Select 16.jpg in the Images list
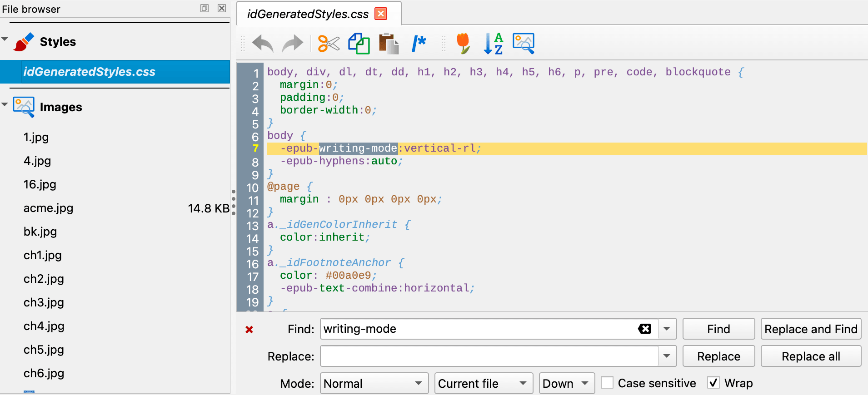The width and height of the screenshot is (868, 395). [40, 184]
